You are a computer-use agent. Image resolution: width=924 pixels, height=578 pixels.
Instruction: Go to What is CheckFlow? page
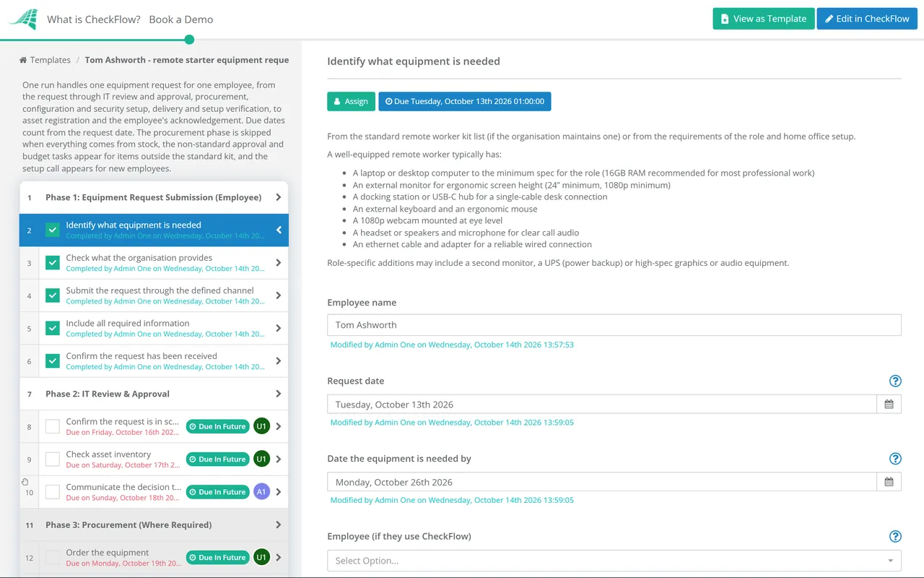point(94,20)
